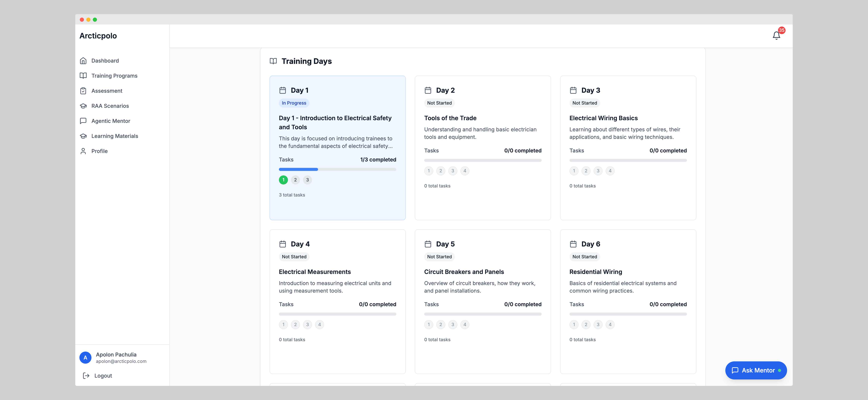This screenshot has width=868, height=400.
Task: Click the Day 4 calendar icon
Action: [283, 244]
